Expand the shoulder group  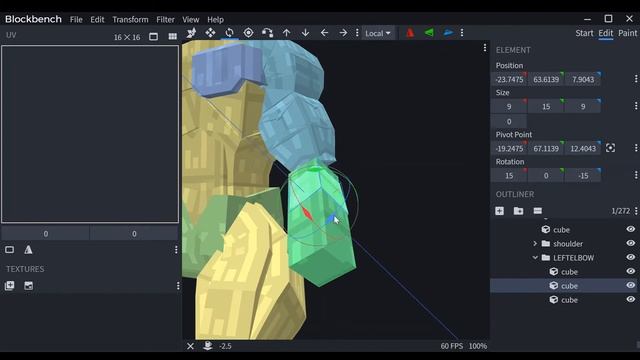pyautogui.click(x=535, y=244)
